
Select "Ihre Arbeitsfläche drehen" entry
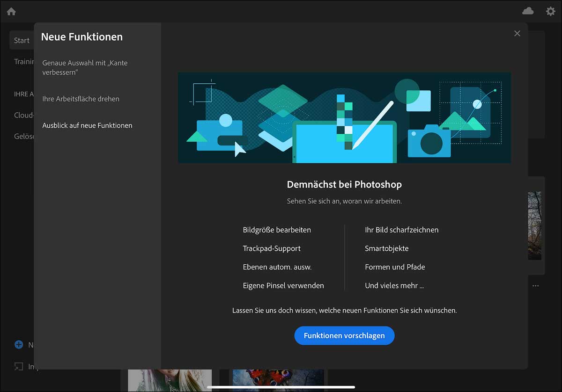point(81,99)
